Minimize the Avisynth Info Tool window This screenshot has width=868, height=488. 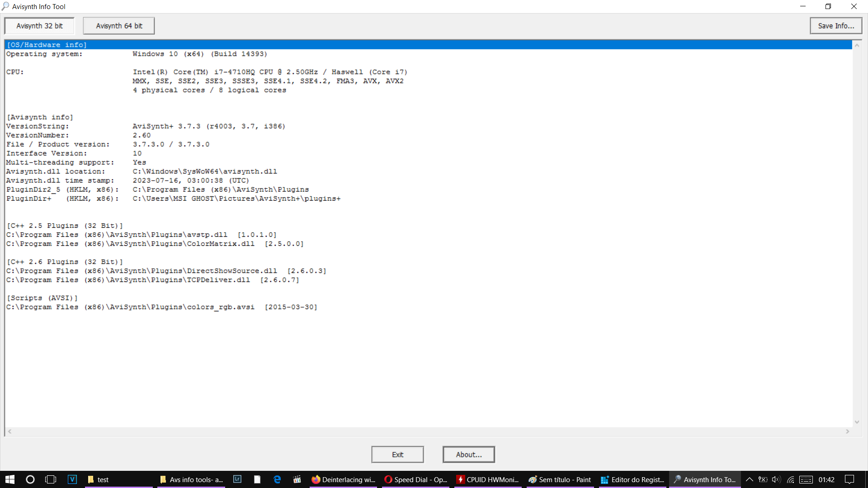803,6
